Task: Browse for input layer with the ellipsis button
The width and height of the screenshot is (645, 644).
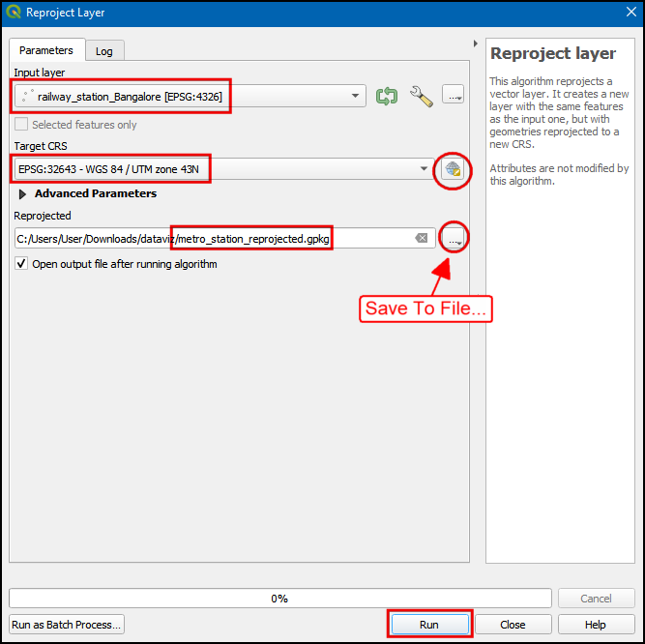Action: click(x=453, y=95)
